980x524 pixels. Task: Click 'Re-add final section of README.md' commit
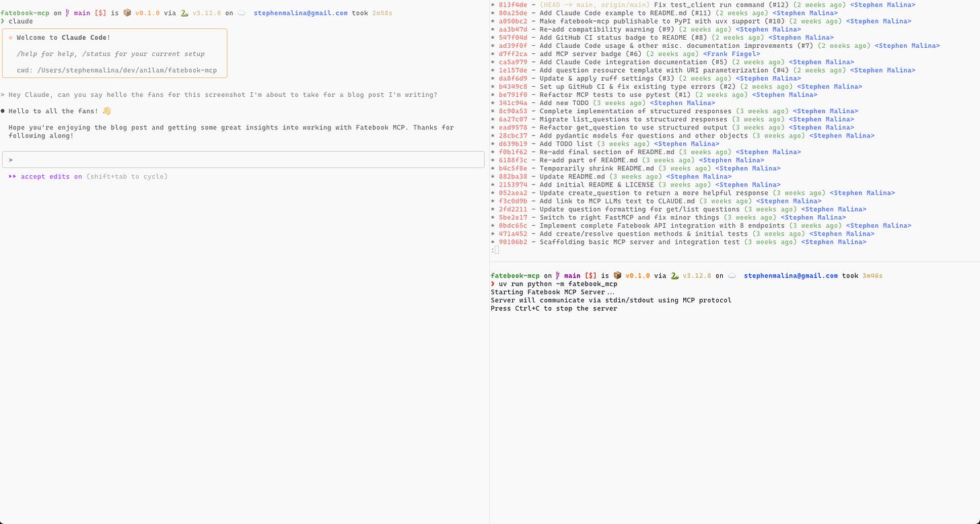click(x=607, y=152)
